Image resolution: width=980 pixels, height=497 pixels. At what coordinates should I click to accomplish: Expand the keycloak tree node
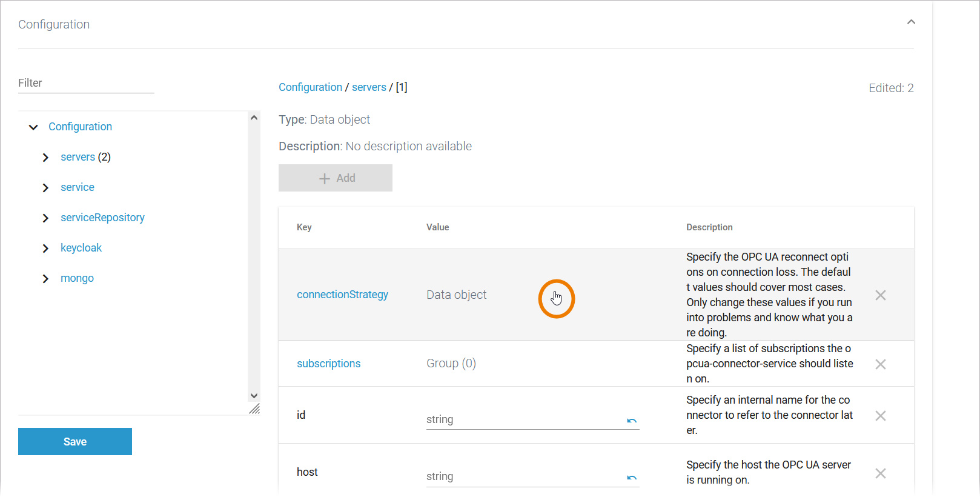[45, 248]
